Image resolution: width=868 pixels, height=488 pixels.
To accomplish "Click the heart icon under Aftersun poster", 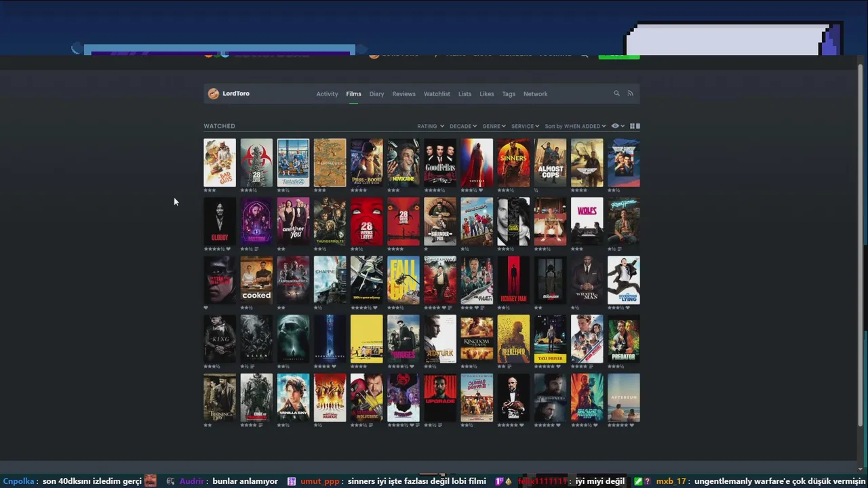I will click(x=632, y=425).
